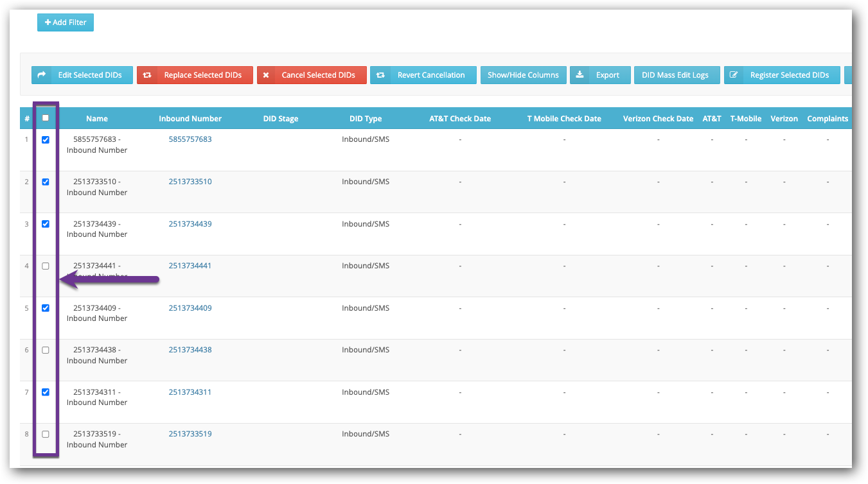
Task: Click Edit Selected DIDs button
Action: [82, 75]
